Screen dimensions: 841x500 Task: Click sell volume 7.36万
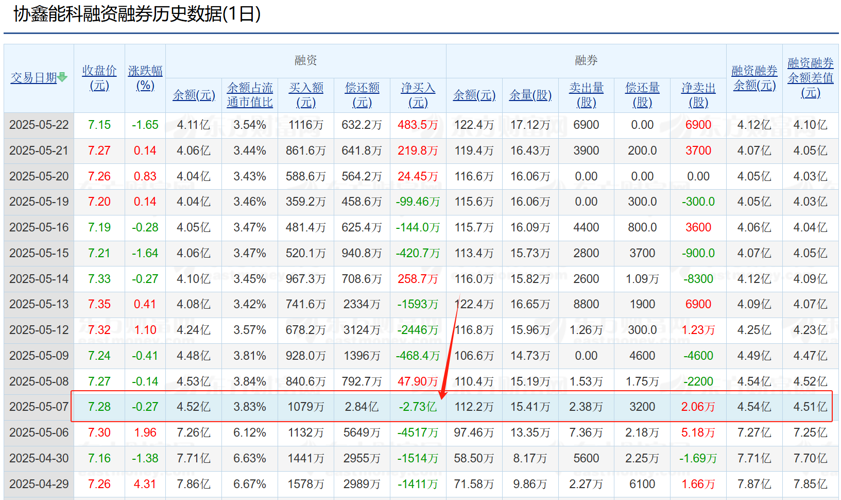click(586, 432)
